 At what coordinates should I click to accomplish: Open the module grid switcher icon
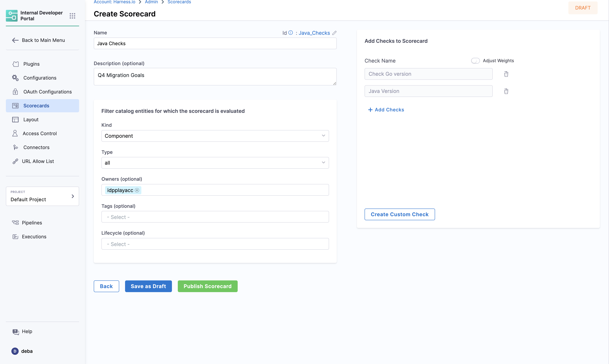coord(72,16)
